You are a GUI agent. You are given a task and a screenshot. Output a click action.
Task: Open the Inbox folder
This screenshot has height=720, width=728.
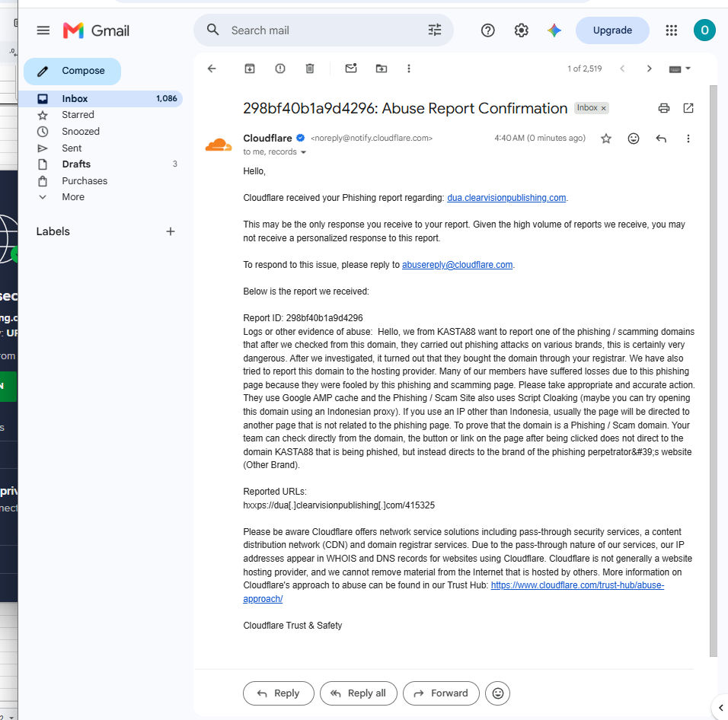click(x=101, y=98)
